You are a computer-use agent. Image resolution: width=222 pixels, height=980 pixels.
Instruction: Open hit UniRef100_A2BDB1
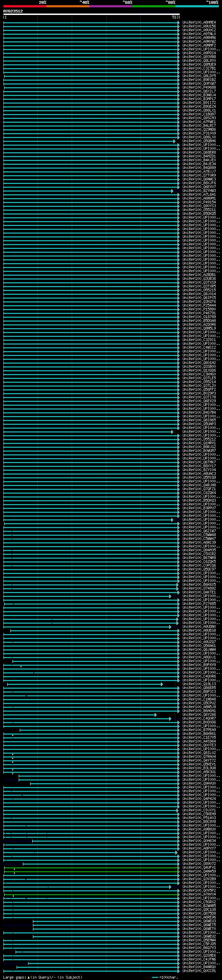(199, 275)
